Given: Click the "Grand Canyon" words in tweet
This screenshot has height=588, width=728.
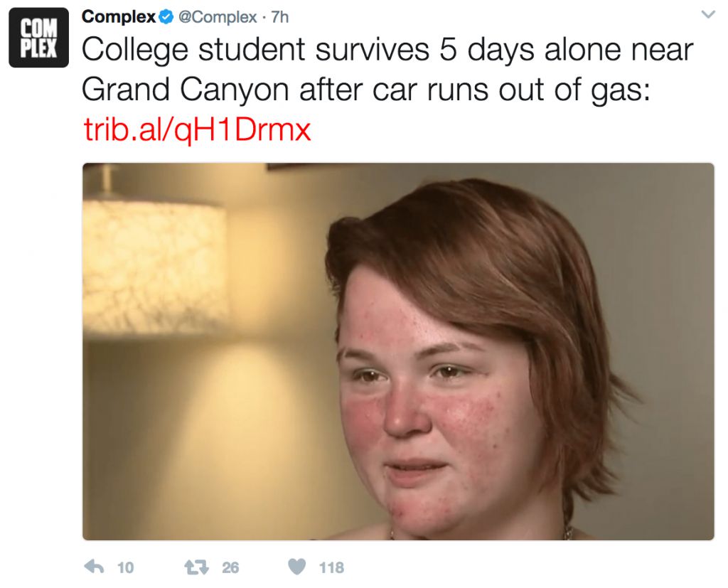Looking at the screenshot, I should (186, 89).
